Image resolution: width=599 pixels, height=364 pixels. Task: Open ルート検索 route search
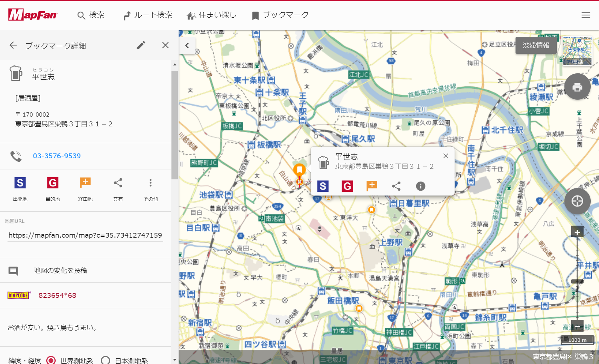(x=148, y=15)
